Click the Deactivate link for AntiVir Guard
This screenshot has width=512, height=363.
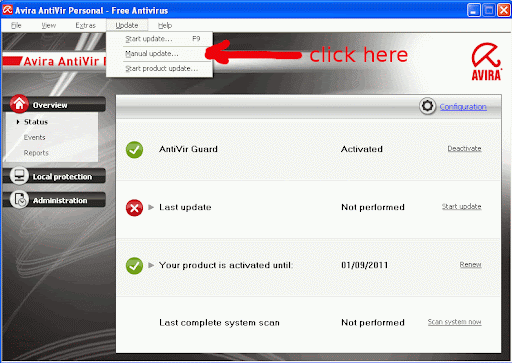point(464,149)
